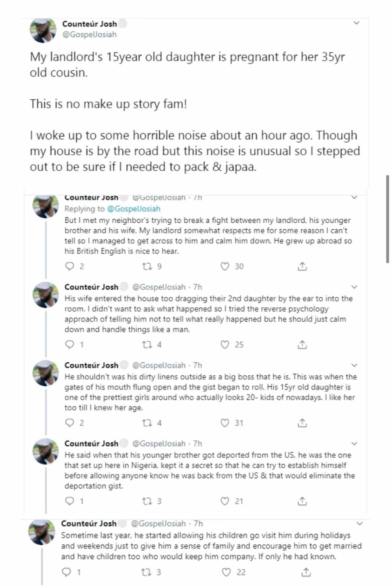
Task: Like the reverse psychology tweet
Action: [x=225, y=345]
